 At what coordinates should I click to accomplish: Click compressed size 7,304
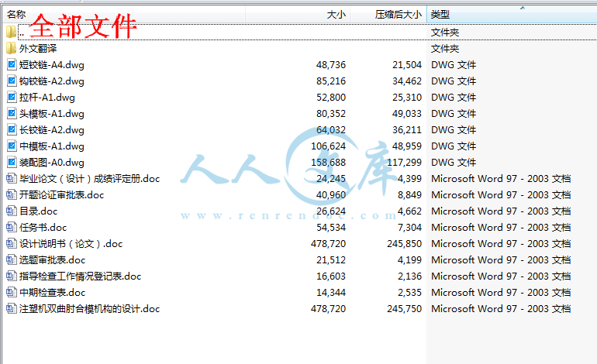[x=409, y=228]
